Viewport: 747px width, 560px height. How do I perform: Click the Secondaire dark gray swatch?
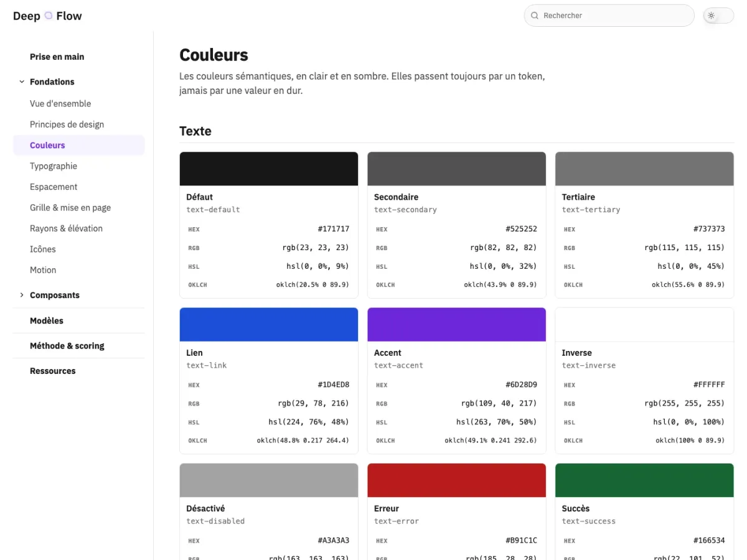[x=457, y=169]
